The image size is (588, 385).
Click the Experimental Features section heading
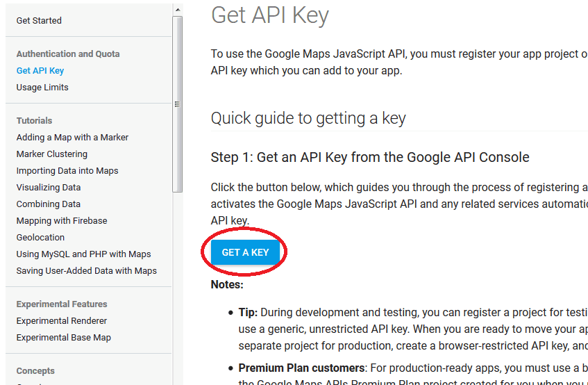tap(62, 304)
